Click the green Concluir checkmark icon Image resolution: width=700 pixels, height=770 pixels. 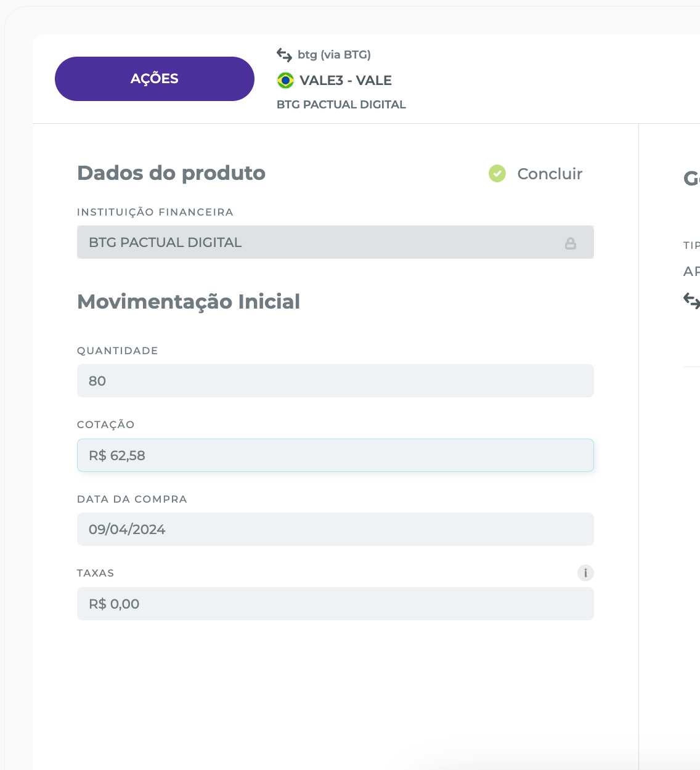point(497,174)
